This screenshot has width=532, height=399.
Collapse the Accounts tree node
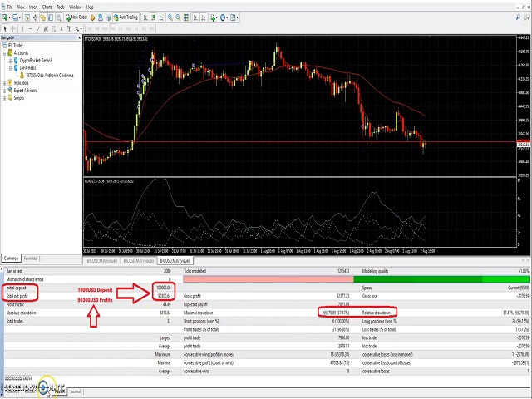pyautogui.click(x=5, y=53)
